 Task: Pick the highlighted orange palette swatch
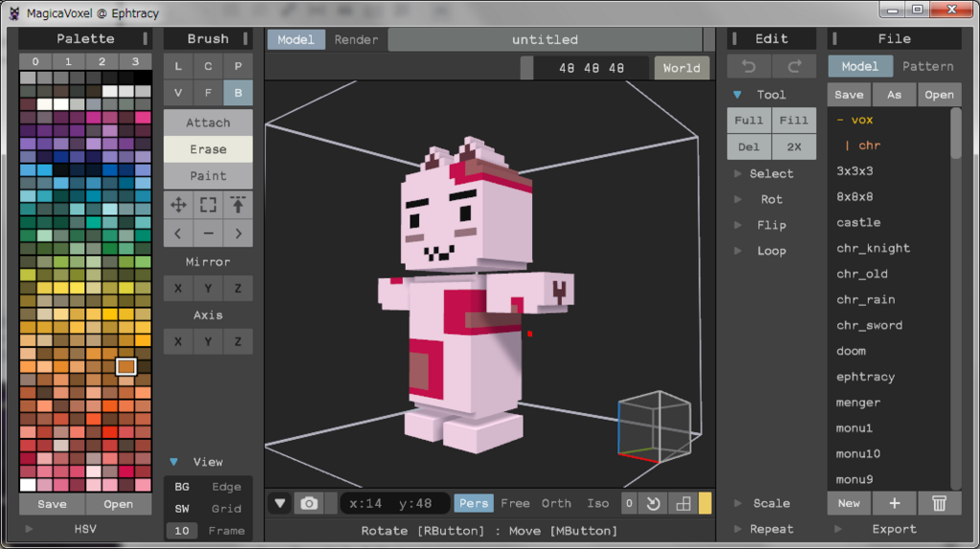pos(126,366)
